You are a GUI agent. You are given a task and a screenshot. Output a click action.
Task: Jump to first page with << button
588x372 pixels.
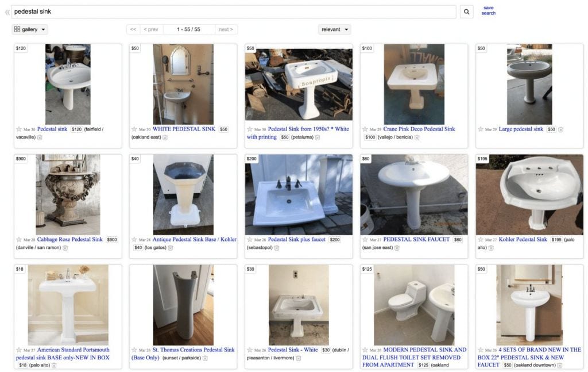[x=133, y=29]
